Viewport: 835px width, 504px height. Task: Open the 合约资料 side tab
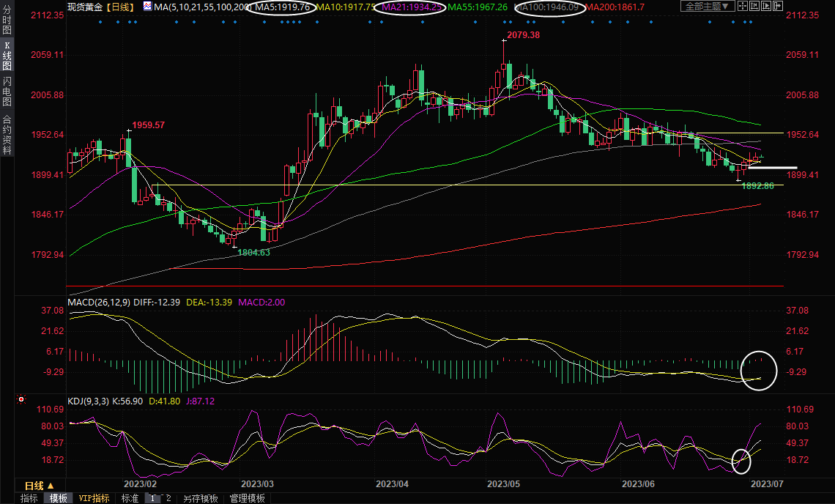tap(7, 134)
